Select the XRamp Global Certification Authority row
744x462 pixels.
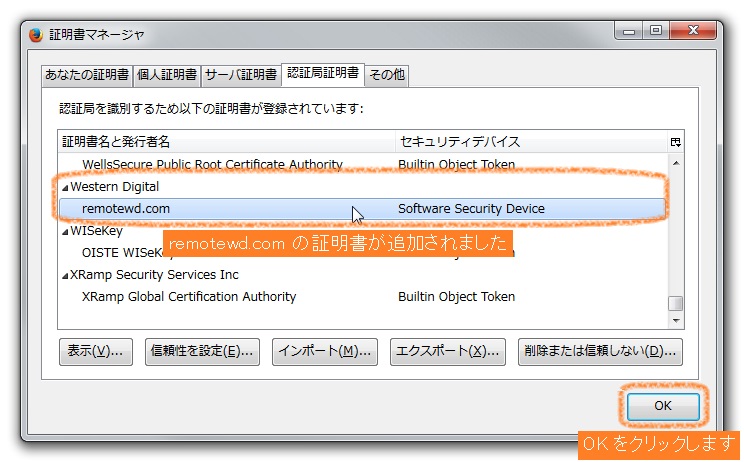(x=362, y=296)
